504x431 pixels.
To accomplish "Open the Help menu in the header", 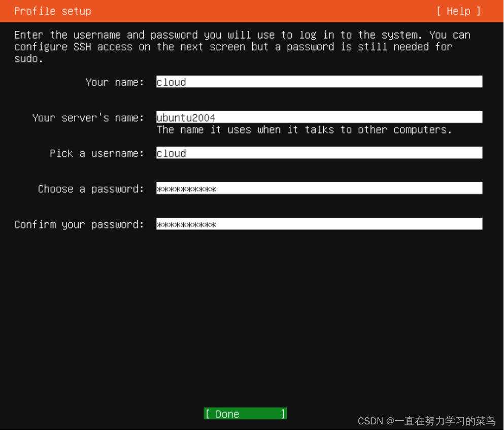I will [458, 11].
